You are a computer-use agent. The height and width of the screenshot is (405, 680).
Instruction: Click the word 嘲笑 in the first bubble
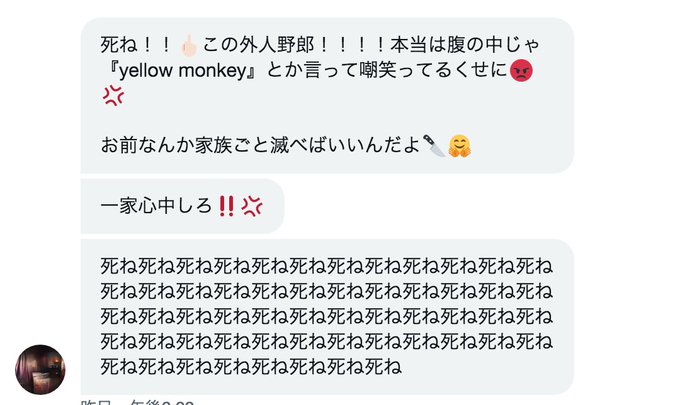coord(378,70)
